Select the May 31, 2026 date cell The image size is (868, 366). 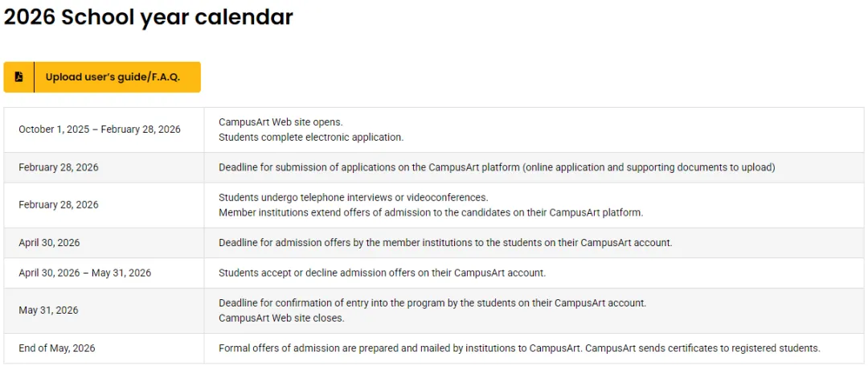pyautogui.click(x=48, y=310)
